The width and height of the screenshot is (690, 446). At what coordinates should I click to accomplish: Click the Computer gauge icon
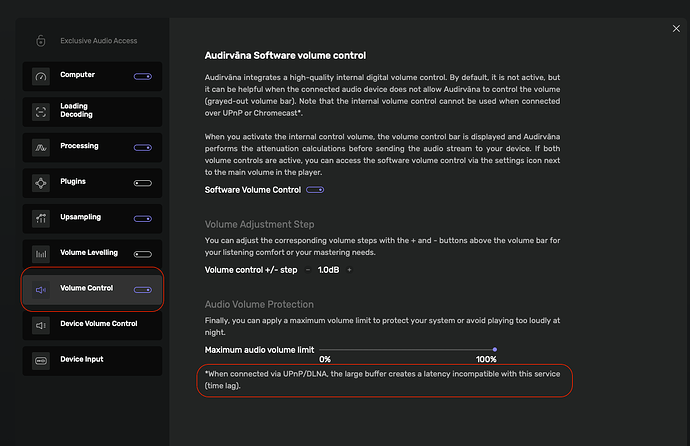click(41, 75)
